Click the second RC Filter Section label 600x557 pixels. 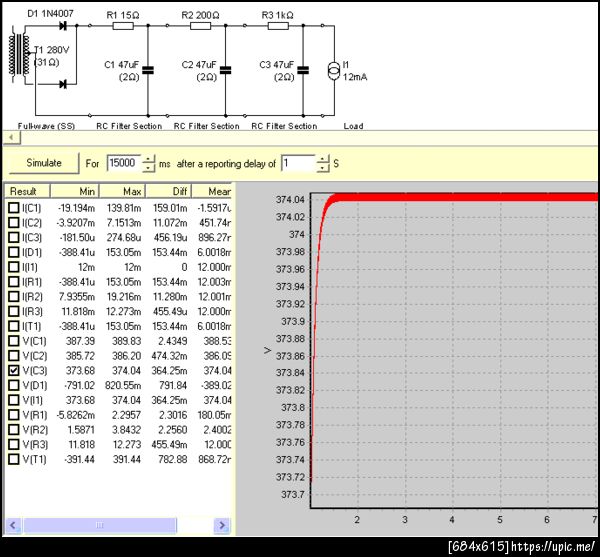207,126
